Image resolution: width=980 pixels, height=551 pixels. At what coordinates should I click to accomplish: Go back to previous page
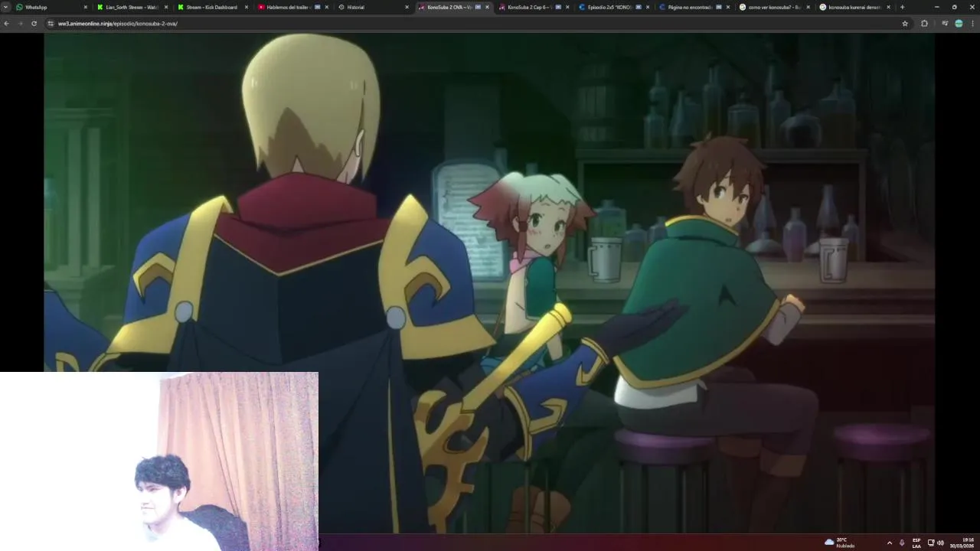click(6, 24)
